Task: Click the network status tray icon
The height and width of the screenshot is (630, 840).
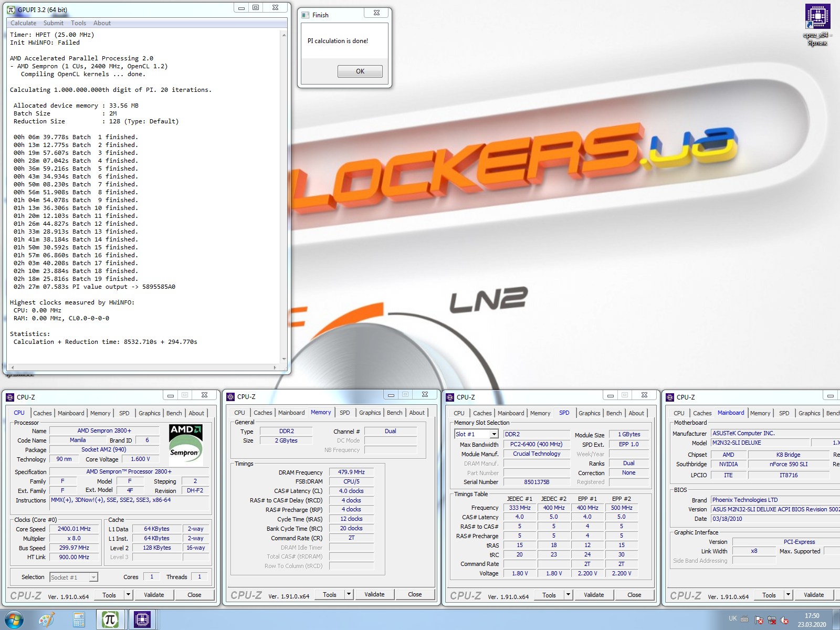Action: click(772, 620)
